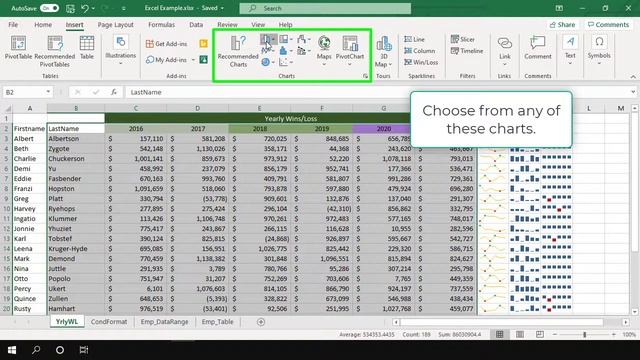Insert a PivotTable
The width and height of the screenshot is (640, 360).
click(18, 48)
